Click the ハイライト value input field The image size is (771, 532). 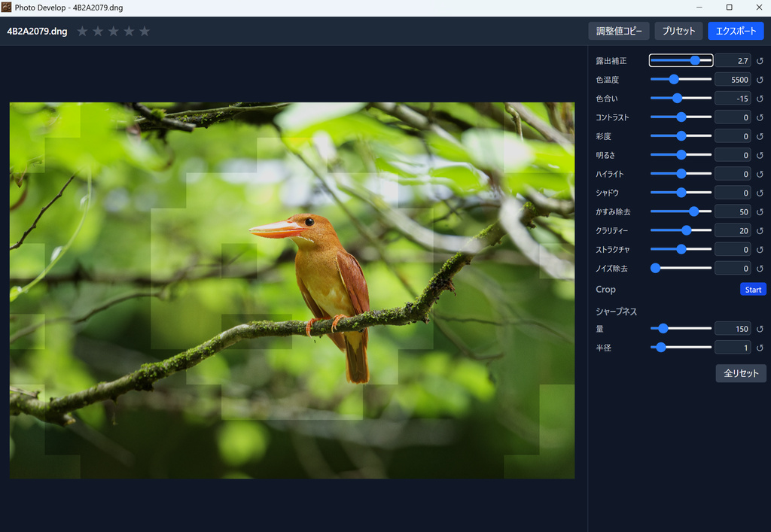733,174
